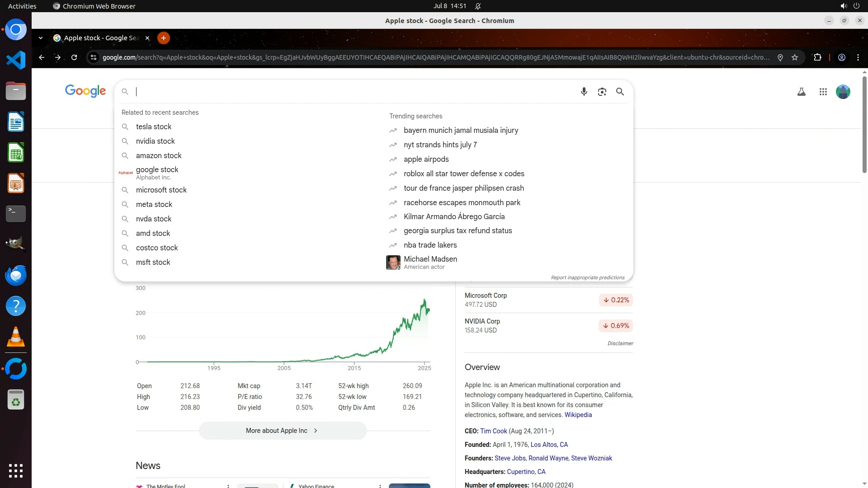
Task: Open Chromium three-dot menu
Action: (858, 57)
